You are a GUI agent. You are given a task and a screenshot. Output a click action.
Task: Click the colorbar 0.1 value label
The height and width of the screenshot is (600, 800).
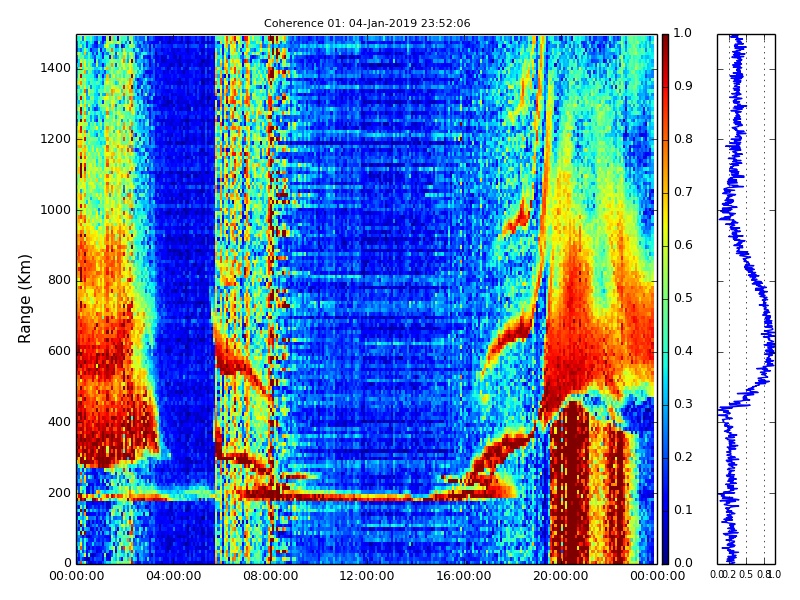click(x=683, y=510)
